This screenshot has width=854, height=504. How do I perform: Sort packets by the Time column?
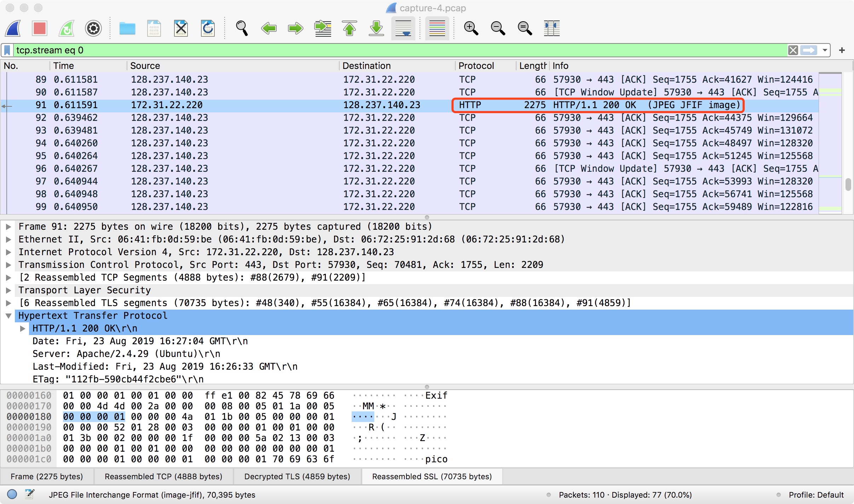point(88,66)
